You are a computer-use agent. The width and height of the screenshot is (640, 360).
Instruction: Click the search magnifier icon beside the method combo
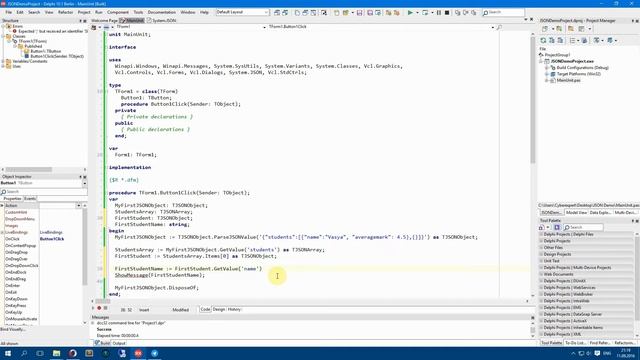[499, 27]
